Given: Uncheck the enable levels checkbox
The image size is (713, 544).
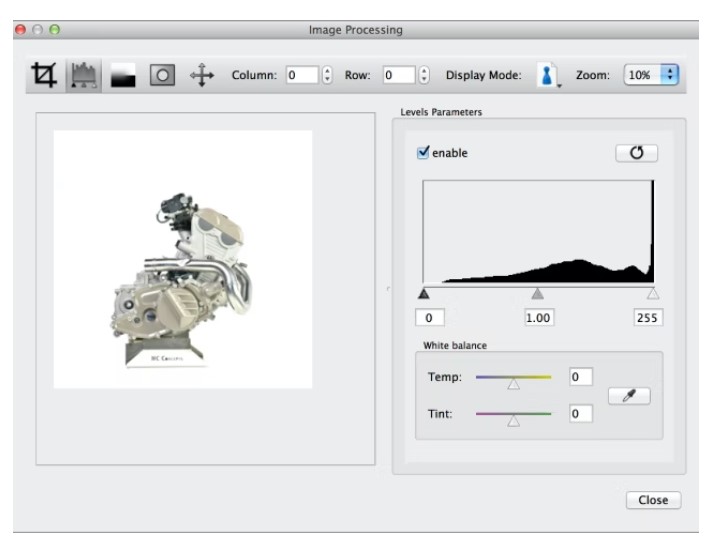Looking at the screenshot, I should coord(424,153).
